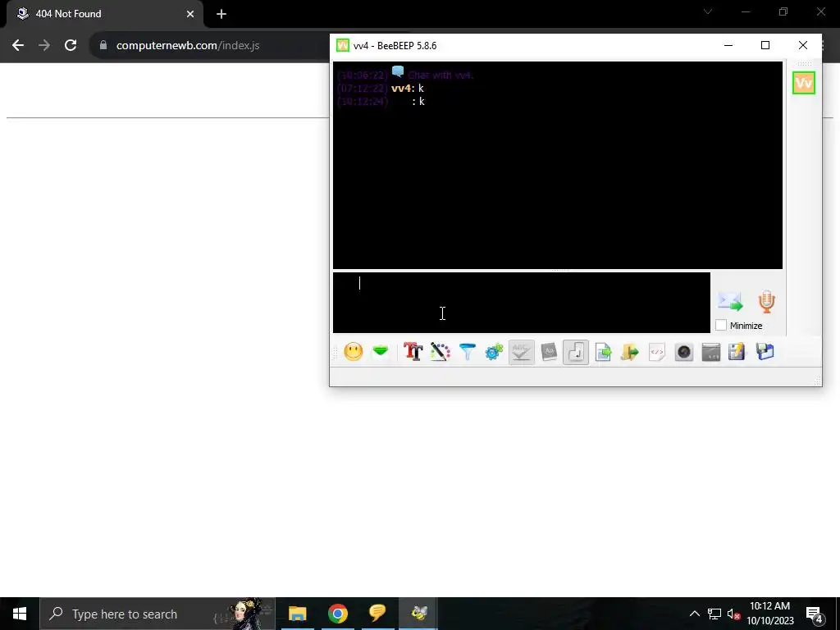Click the code snippet </> icon
Image resolution: width=840 pixels, height=630 pixels.
click(x=657, y=352)
